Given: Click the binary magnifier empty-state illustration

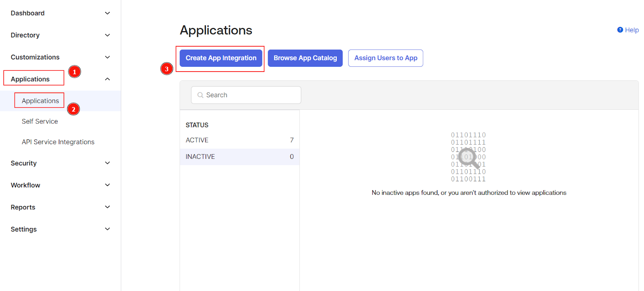Looking at the screenshot, I should (468, 157).
